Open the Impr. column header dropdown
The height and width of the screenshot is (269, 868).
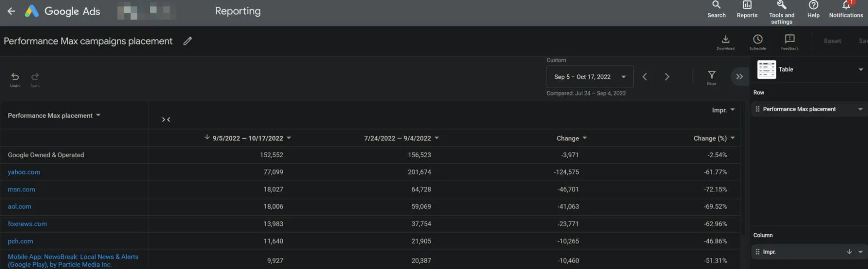click(x=733, y=110)
